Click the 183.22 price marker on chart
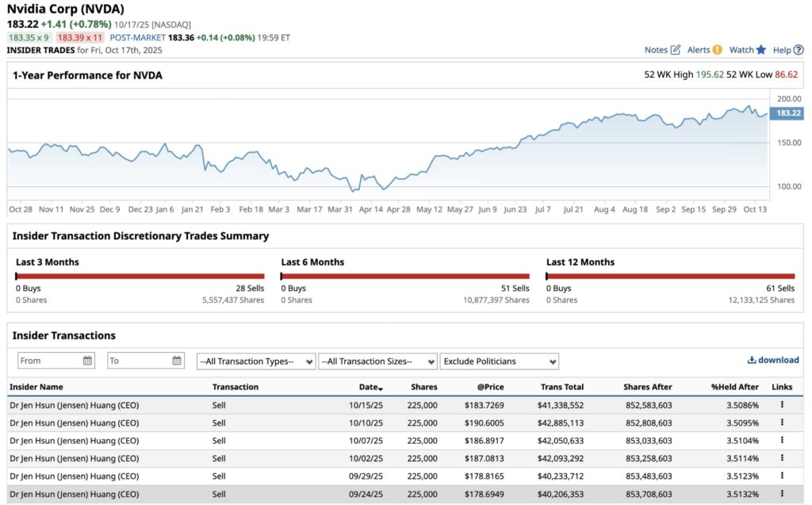Image resolution: width=812 pixels, height=505 pixels. coord(787,113)
